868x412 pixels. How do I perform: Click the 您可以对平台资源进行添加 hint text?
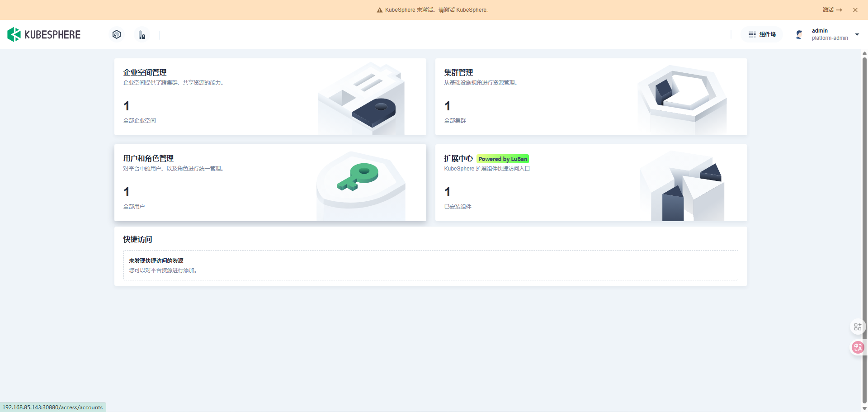pyautogui.click(x=163, y=270)
